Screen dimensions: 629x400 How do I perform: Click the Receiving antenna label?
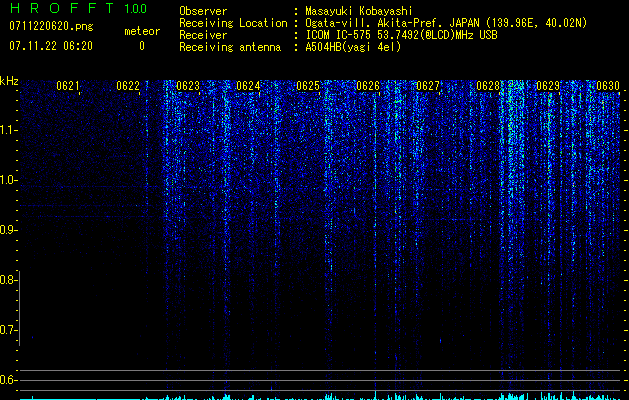click(x=230, y=47)
